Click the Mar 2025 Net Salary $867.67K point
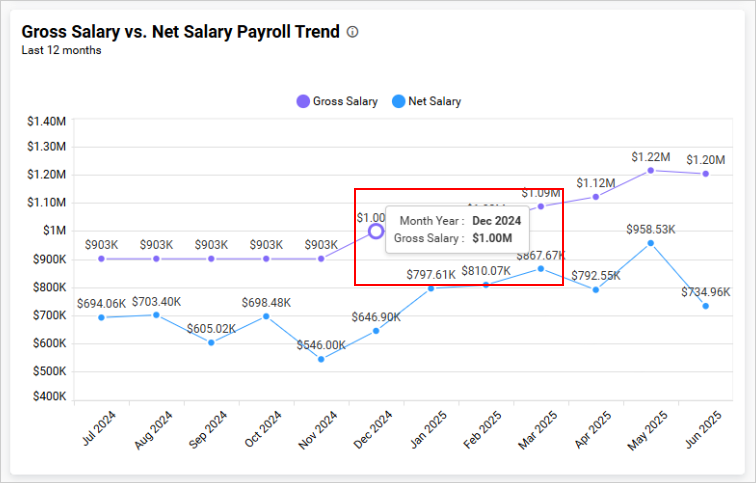This screenshot has width=756, height=483. pyautogui.click(x=541, y=269)
